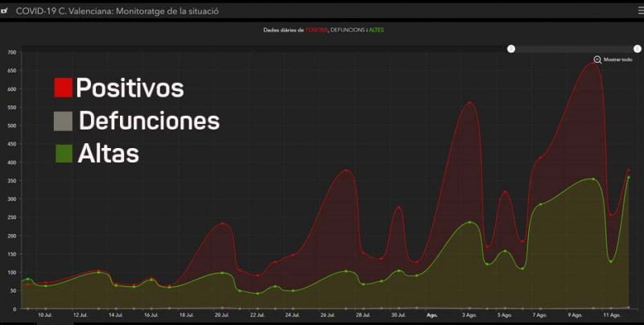The height and width of the screenshot is (325, 644).
Task: Click the red Positivos legend square
Action: coord(64,88)
